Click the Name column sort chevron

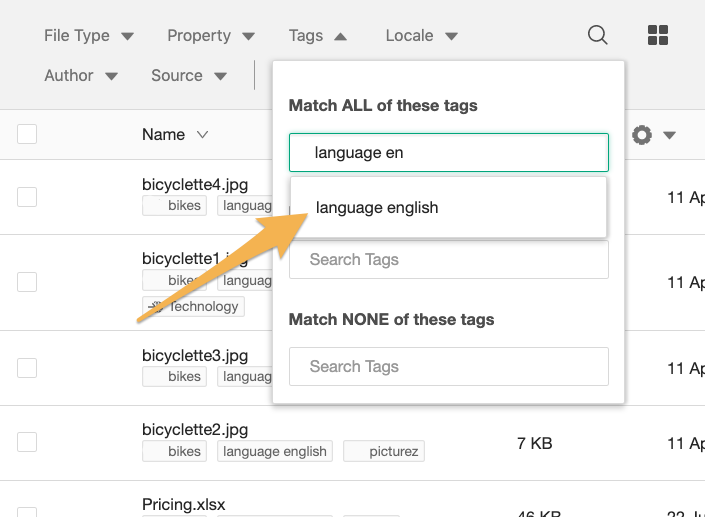(203, 134)
